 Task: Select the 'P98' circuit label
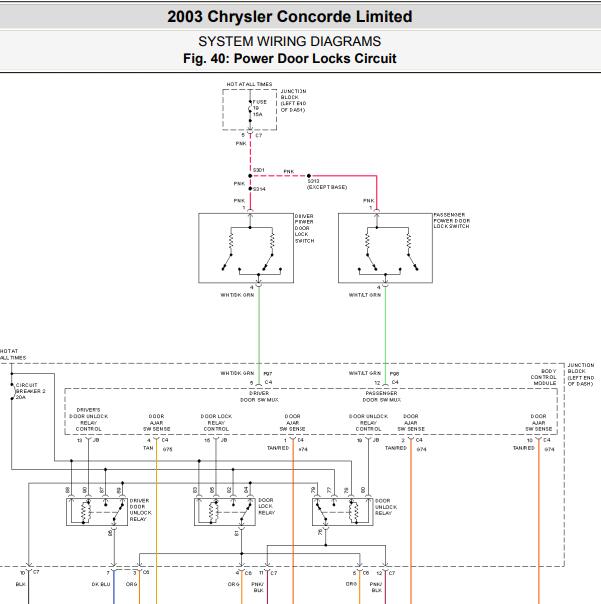tap(394, 374)
